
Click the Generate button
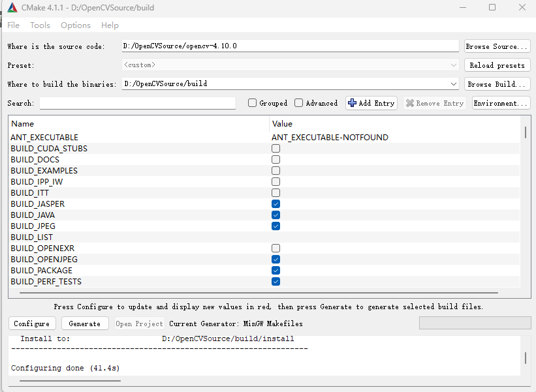85,324
